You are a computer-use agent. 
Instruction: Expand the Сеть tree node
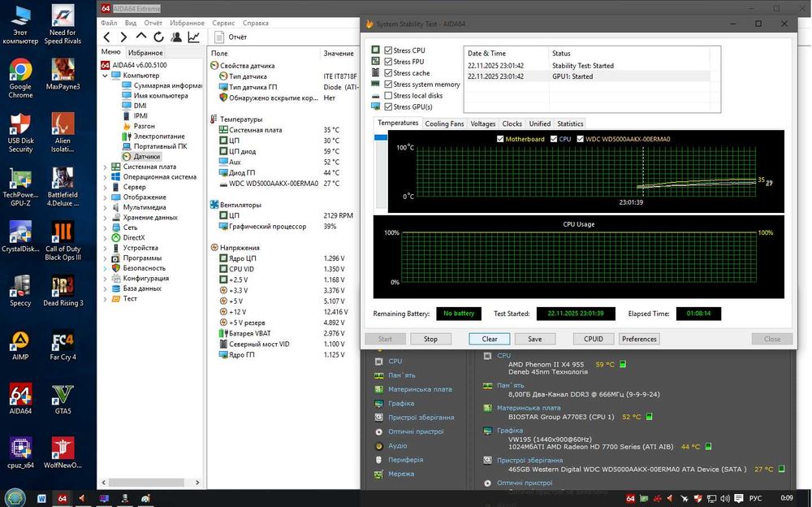105,227
